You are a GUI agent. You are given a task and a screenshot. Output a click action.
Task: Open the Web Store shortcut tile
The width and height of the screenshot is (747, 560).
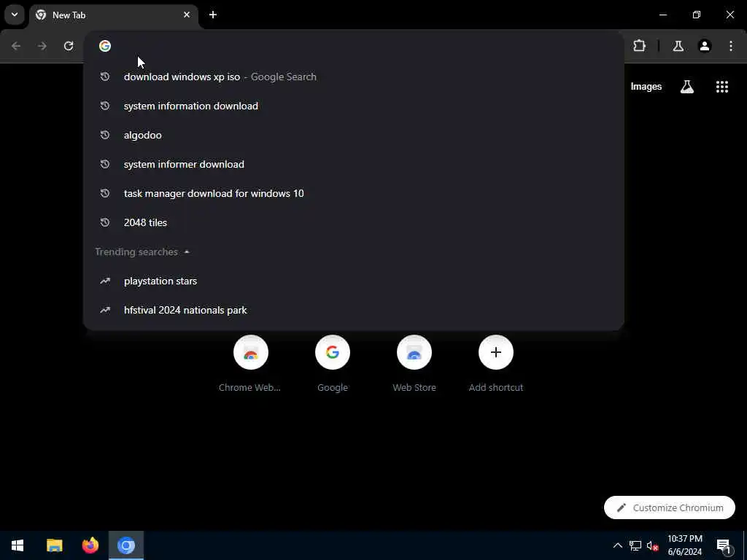pyautogui.click(x=414, y=352)
